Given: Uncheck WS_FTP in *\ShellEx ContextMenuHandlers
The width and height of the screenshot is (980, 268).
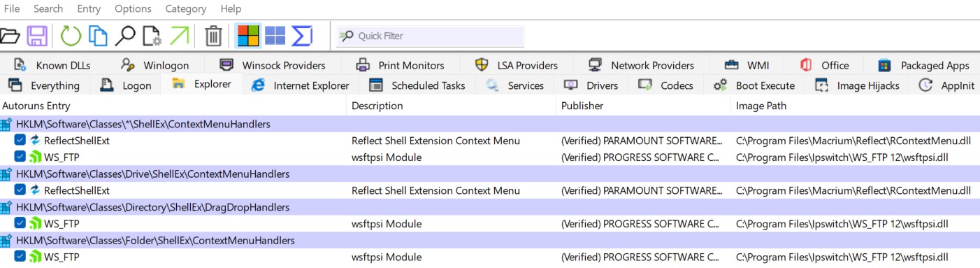Looking at the screenshot, I should click(x=20, y=157).
